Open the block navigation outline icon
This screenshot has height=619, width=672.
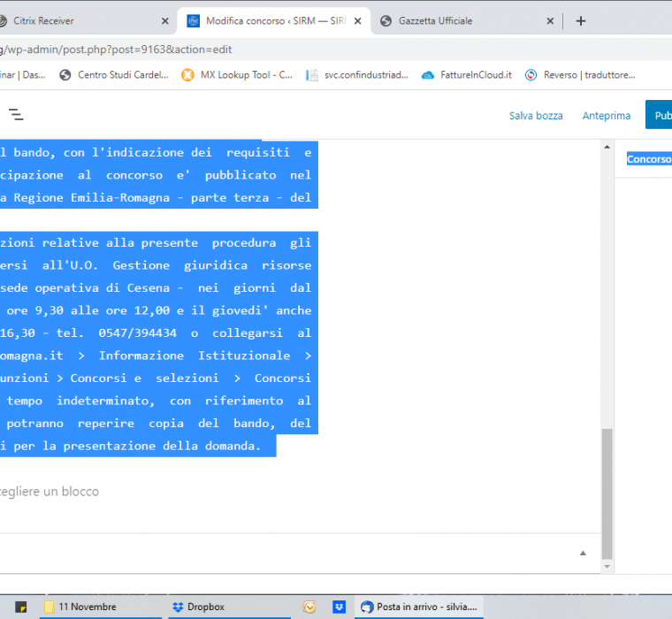coord(16,114)
